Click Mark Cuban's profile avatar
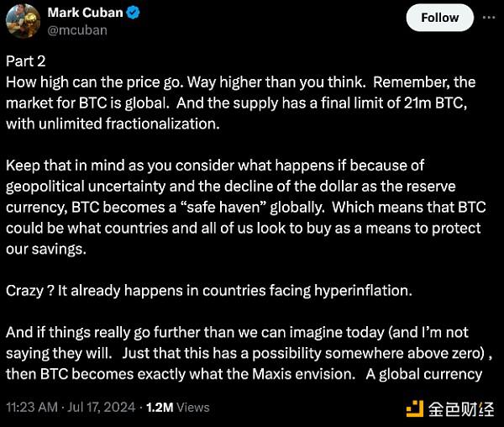This screenshot has height=427, width=504. 23,21
